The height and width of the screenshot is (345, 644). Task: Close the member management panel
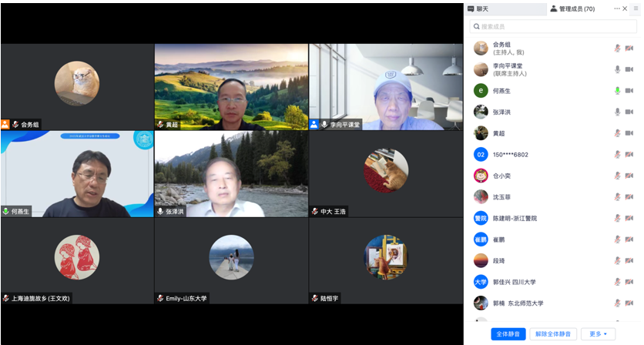click(626, 9)
